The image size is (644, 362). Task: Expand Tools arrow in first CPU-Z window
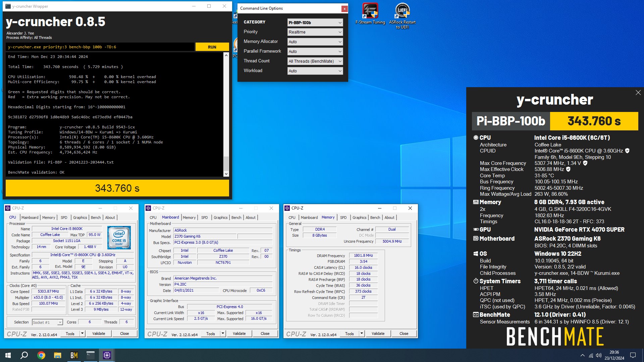82,334
